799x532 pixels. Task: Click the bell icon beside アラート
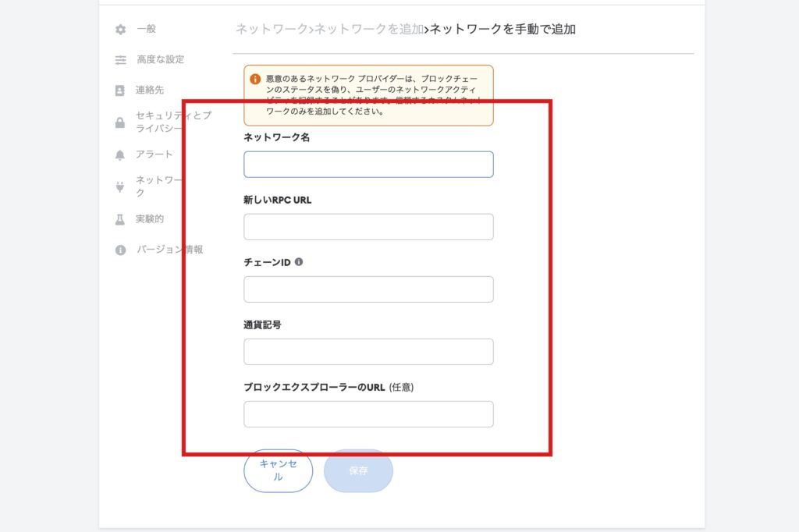coord(119,155)
